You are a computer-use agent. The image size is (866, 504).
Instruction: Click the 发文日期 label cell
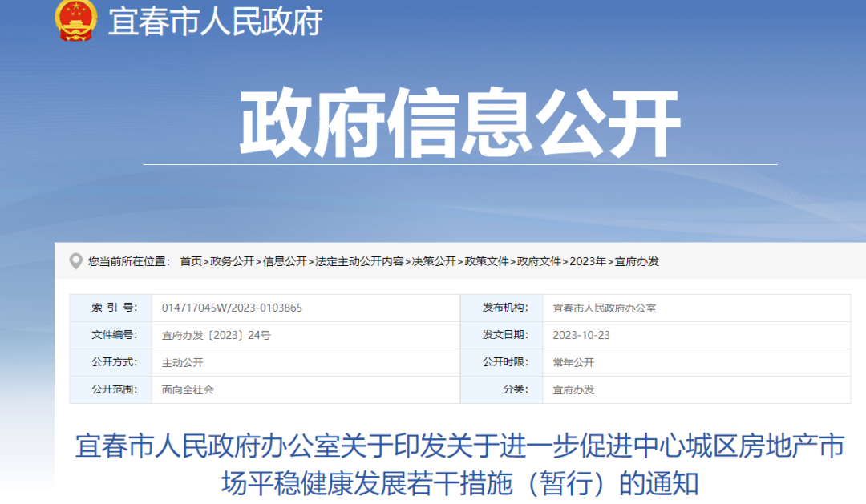pos(501,335)
